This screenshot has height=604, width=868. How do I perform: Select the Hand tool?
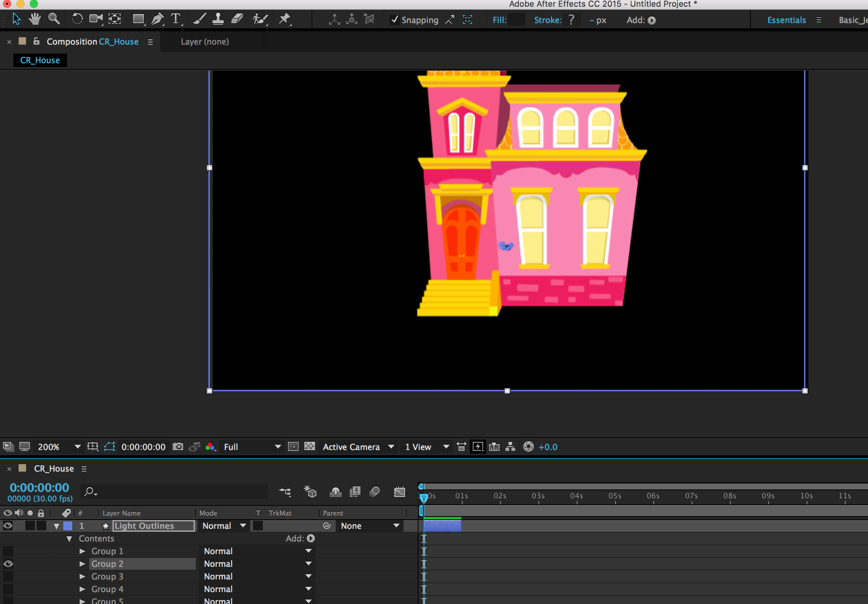[x=35, y=19]
